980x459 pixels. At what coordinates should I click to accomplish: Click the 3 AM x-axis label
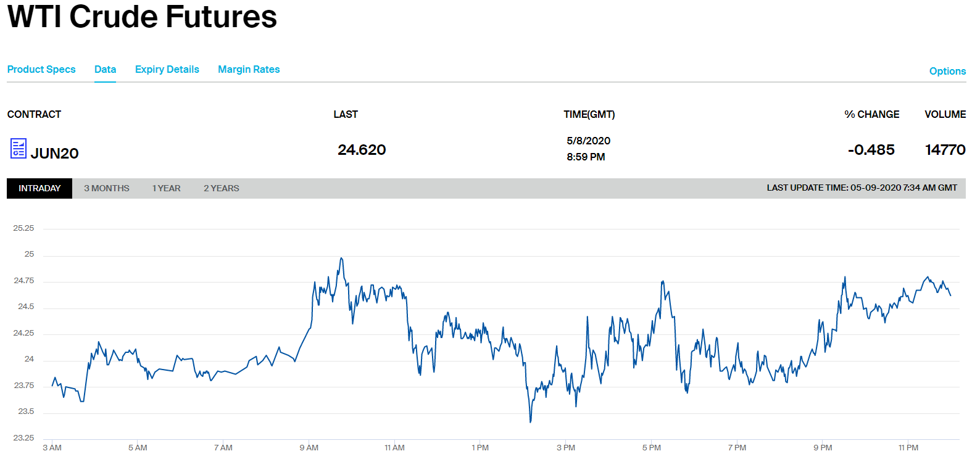(52, 448)
